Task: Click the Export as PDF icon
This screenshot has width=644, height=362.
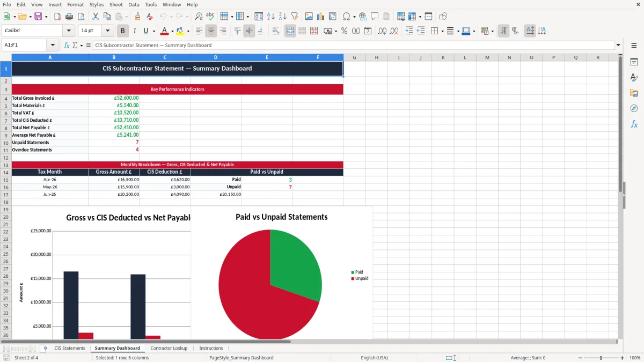Action: [x=57, y=17]
